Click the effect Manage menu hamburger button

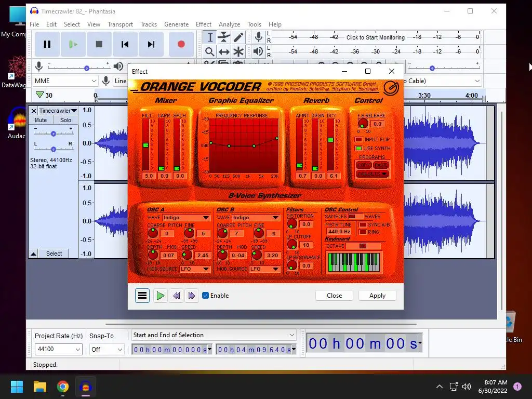click(142, 296)
